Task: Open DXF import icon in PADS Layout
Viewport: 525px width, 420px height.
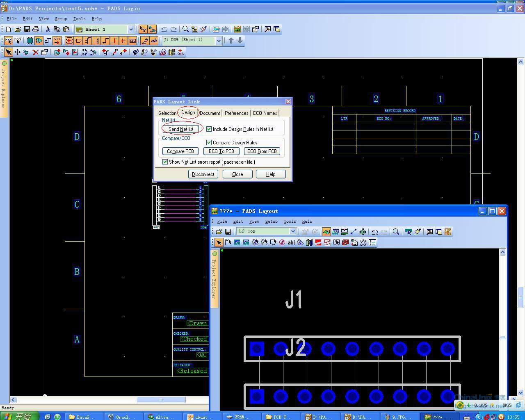Action: tap(363, 242)
